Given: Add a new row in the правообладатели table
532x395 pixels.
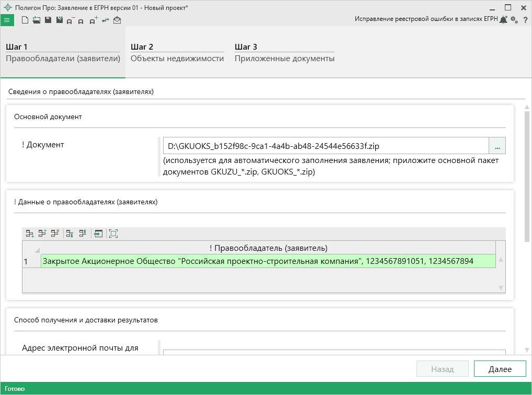Looking at the screenshot, I should coord(30,234).
